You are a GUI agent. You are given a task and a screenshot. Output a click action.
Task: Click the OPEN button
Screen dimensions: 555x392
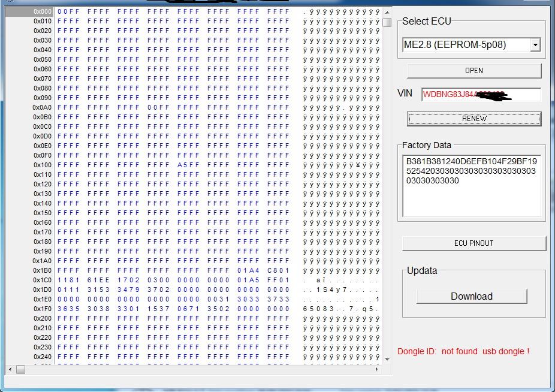click(x=473, y=71)
